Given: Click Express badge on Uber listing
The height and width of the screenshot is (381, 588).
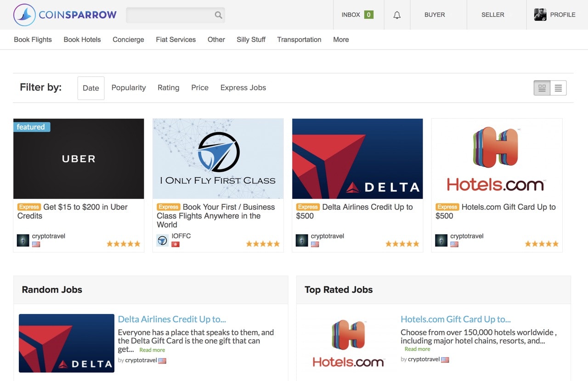Looking at the screenshot, I should click(29, 207).
